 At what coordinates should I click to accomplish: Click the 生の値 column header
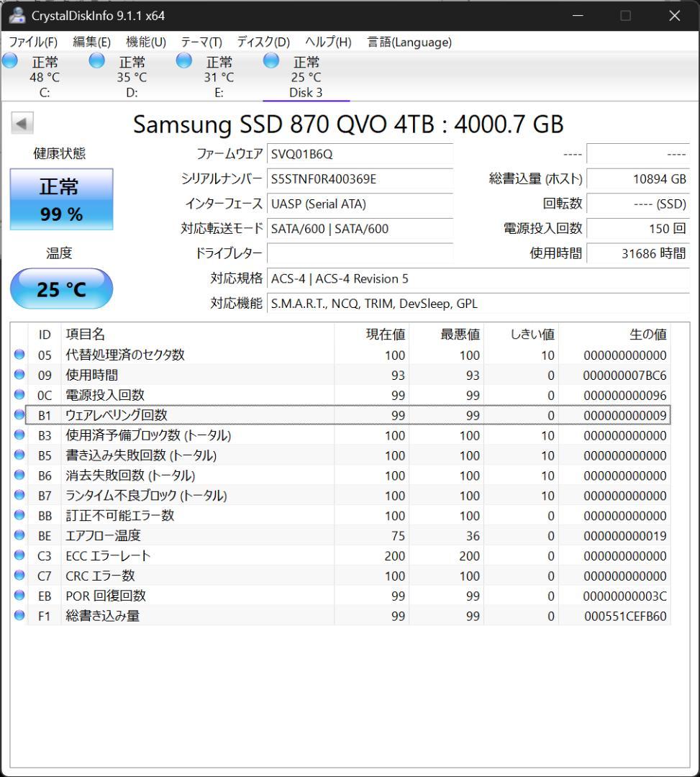615,335
